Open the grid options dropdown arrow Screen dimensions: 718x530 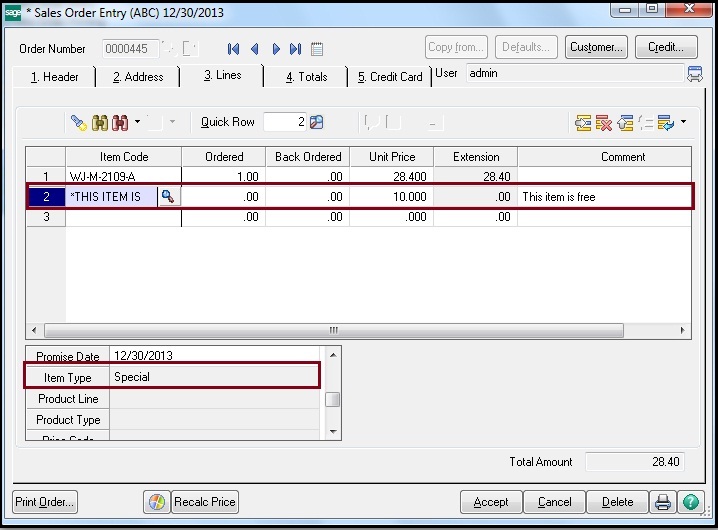[683, 122]
